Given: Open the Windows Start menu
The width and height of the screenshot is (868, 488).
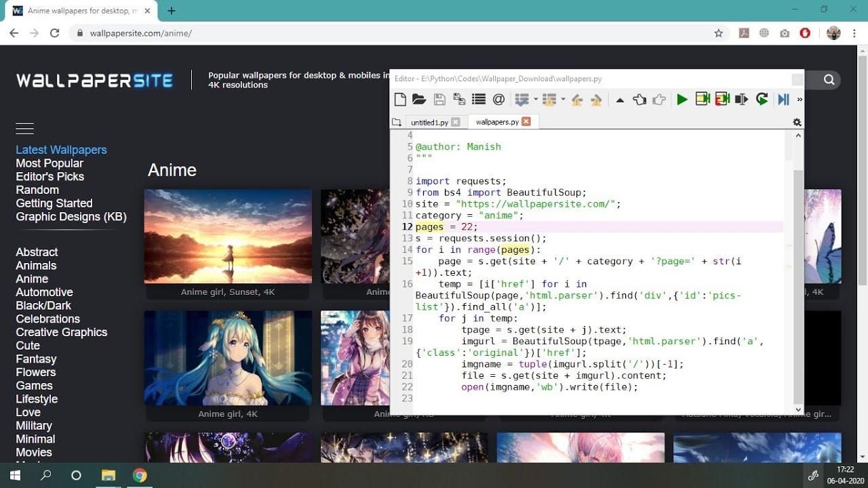Looking at the screenshot, I should [16, 475].
